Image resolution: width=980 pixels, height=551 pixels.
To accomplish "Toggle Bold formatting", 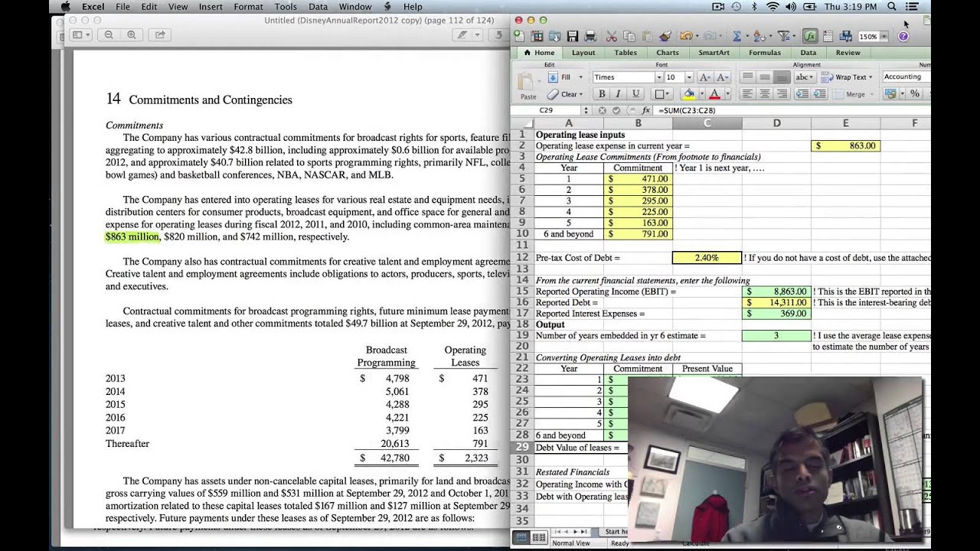I will 602,93.
